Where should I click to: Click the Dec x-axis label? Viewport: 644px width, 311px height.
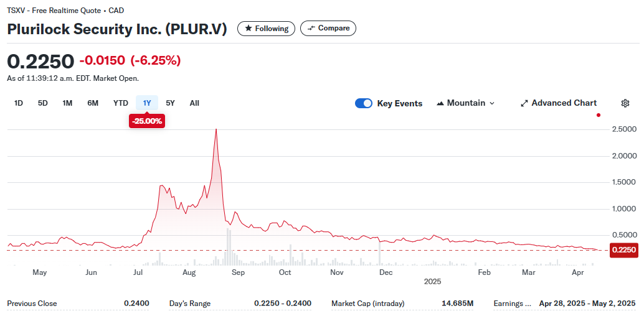(x=386, y=272)
